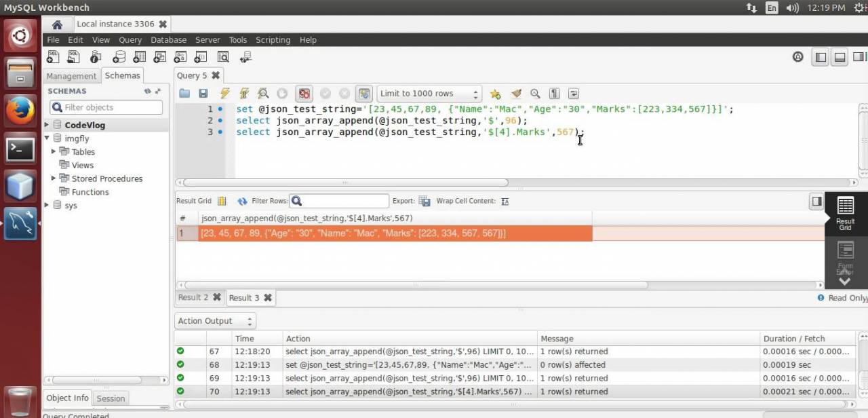Switch to the Management tab
This screenshot has width=868, height=418.
tap(71, 76)
